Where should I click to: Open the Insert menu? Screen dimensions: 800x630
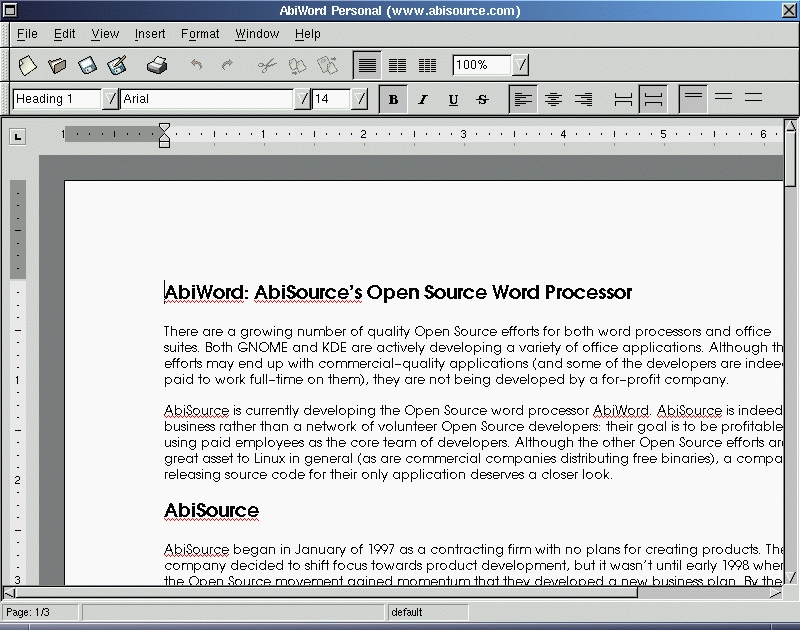149,33
